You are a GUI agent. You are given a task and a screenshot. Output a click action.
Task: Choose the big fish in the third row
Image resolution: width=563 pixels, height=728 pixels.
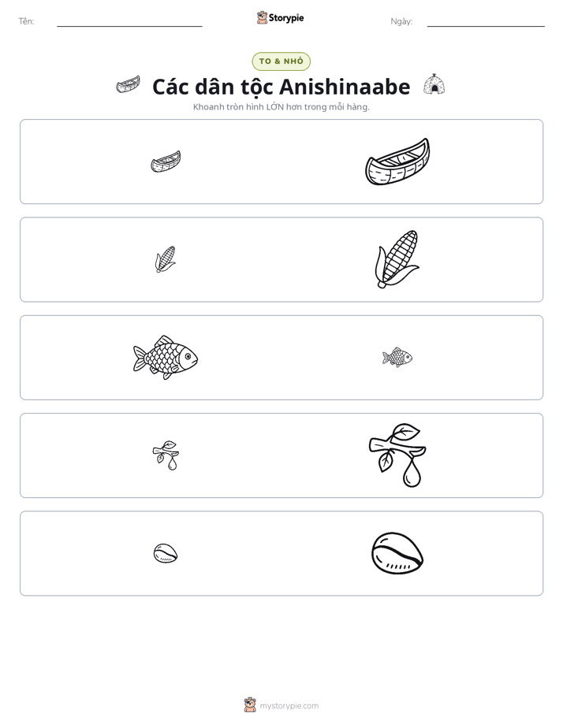click(166, 358)
